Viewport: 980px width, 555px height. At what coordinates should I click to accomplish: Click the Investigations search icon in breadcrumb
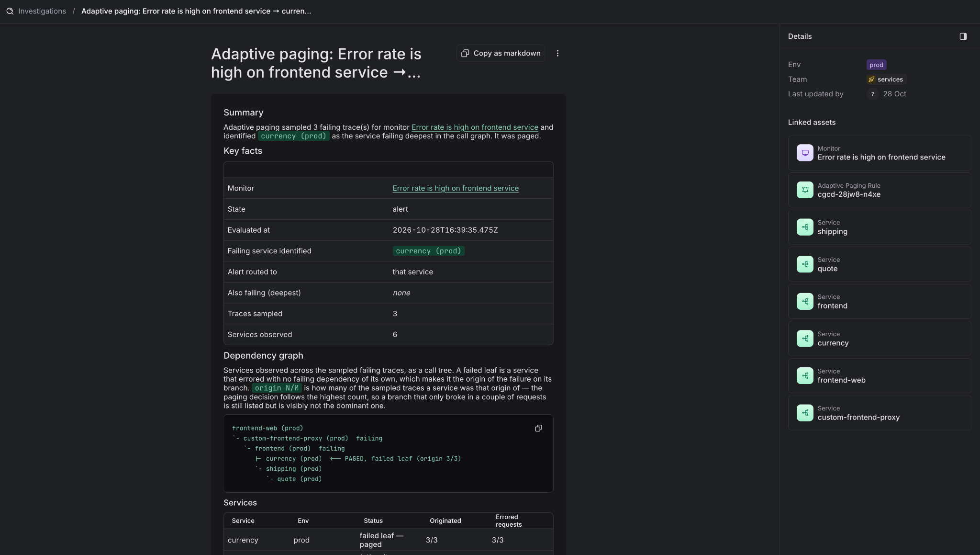tap(10, 11)
